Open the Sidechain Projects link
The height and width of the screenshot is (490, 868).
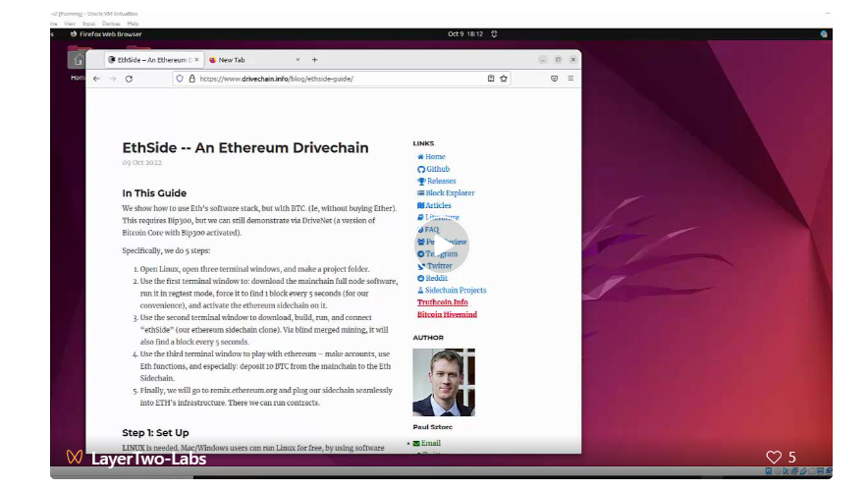click(x=456, y=290)
